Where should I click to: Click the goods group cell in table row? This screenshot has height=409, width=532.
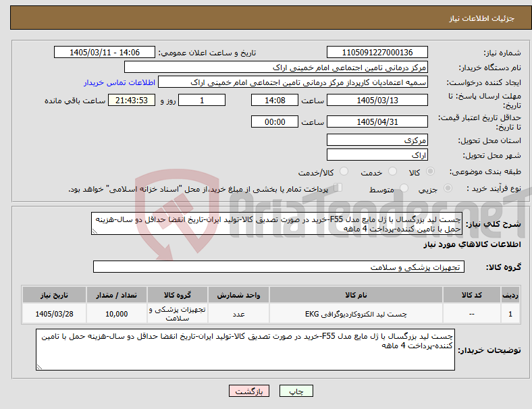click(x=178, y=314)
